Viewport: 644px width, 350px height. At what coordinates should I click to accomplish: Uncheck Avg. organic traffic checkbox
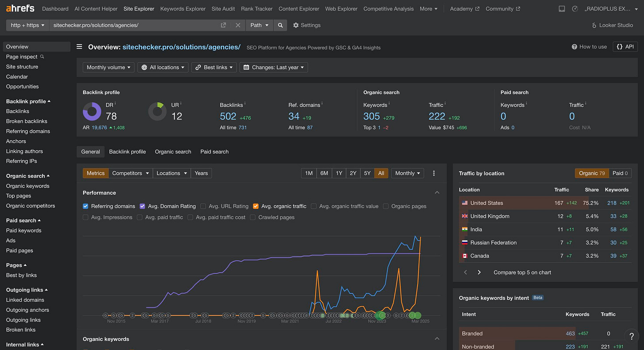click(256, 206)
